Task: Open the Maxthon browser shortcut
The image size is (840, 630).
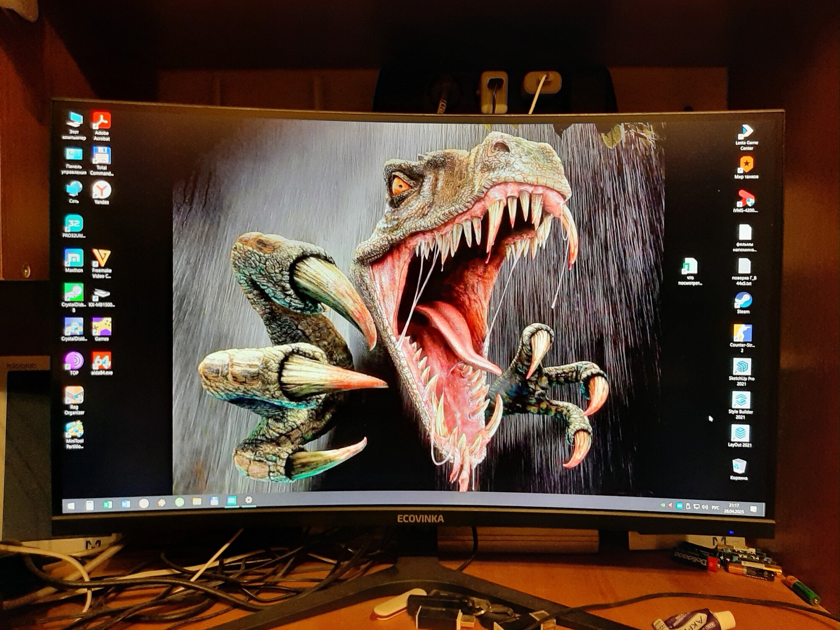Action: pos(74,260)
